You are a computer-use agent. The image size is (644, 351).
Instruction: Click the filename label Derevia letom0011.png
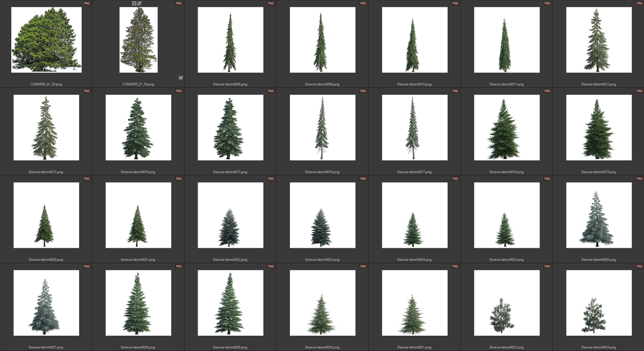click(506, 84)
